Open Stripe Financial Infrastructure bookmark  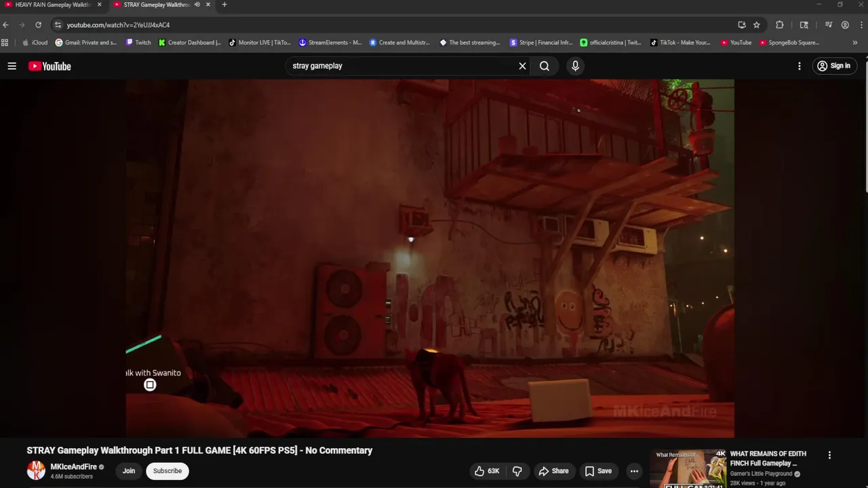(542, 43)
